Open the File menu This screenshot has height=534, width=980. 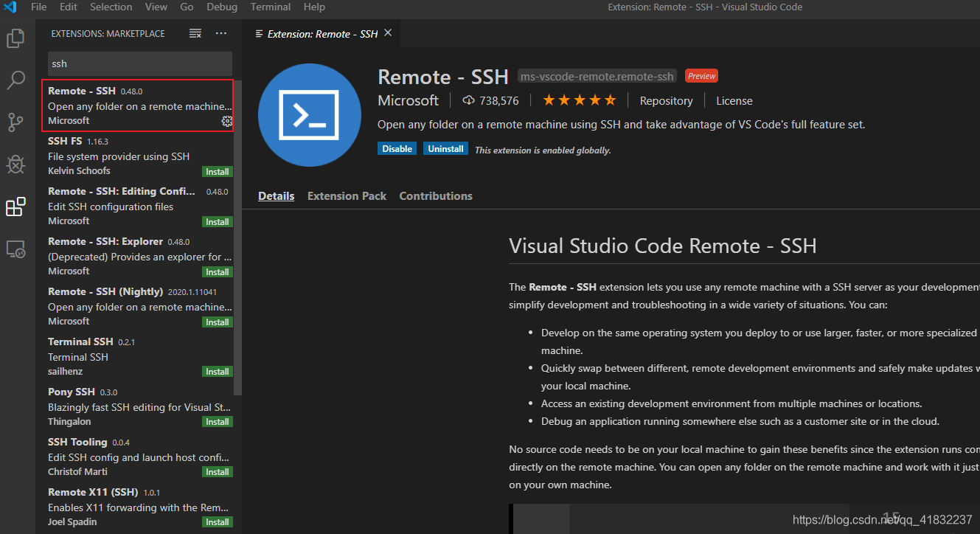pos(39,7)
